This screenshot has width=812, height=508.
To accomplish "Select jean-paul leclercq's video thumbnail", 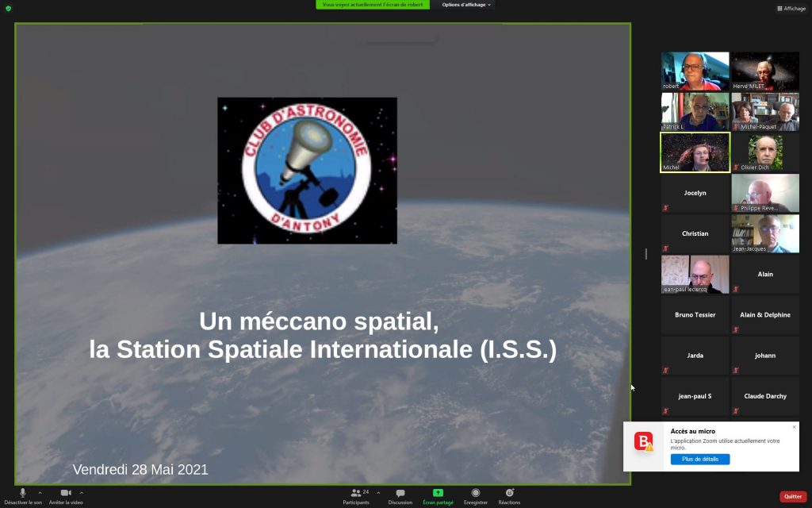I will click(x=695, y=274).
